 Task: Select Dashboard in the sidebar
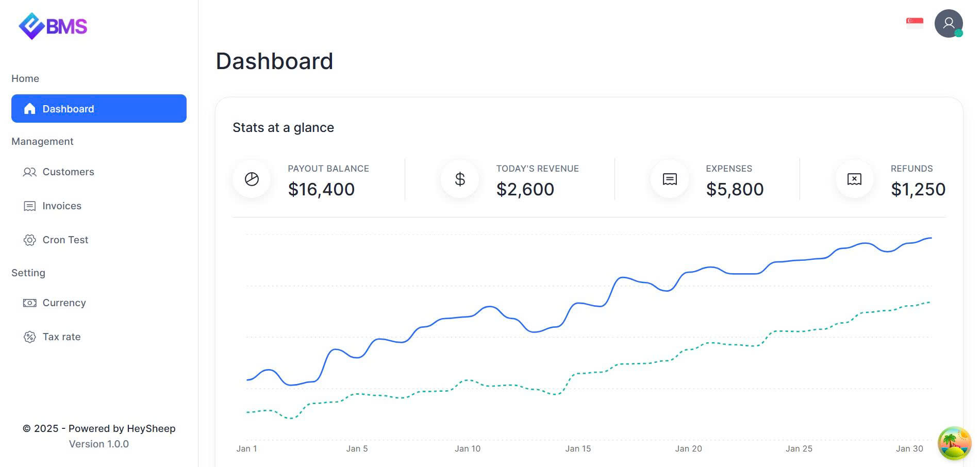[x=99, y=109]
